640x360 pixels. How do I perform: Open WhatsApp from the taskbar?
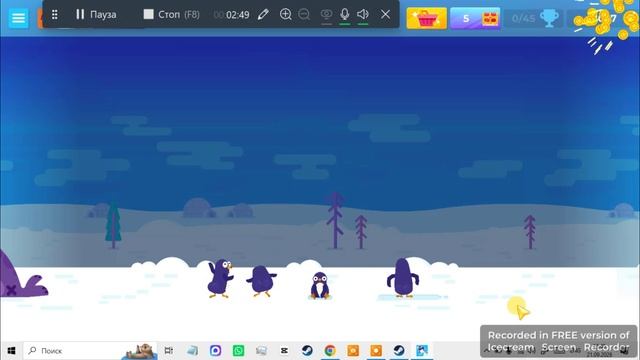(x=238, y=351)
